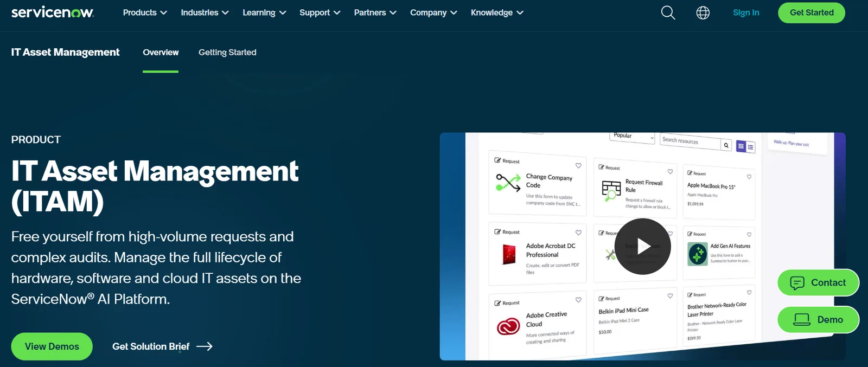This screenshot has width=868, height=367.
Task: Click the magnifier in Search resources box
Action: pos(726,145)
